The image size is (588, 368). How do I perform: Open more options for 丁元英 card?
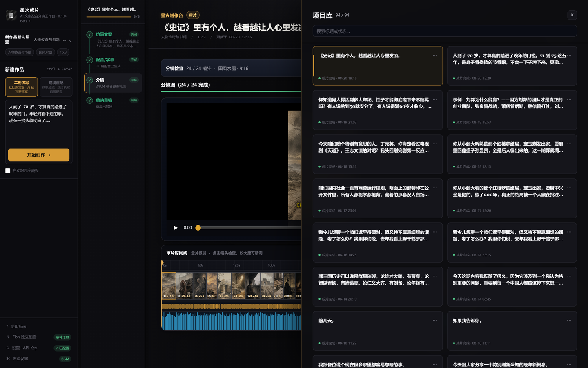coord(435,144)
